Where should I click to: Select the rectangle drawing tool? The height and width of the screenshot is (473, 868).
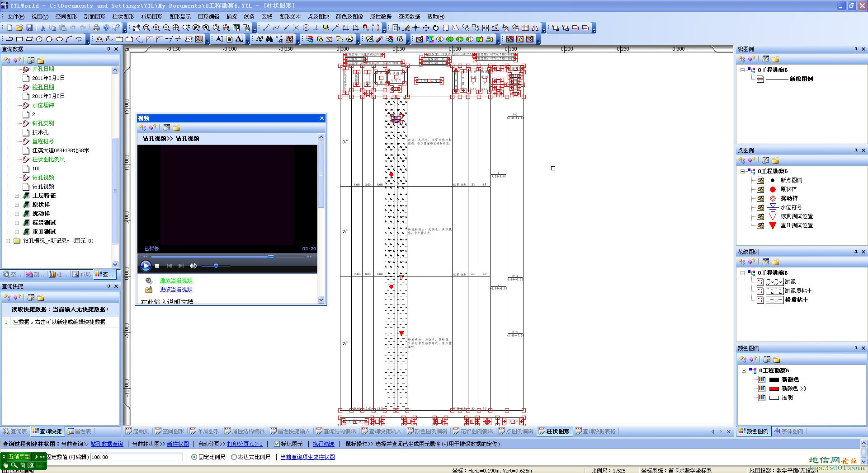(19, 39)
